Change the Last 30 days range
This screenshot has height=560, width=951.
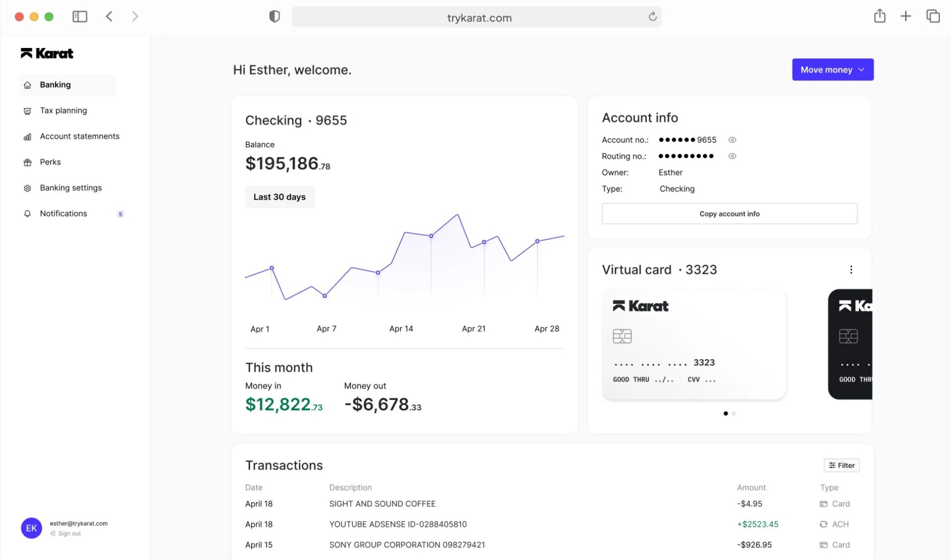[279, 197]
